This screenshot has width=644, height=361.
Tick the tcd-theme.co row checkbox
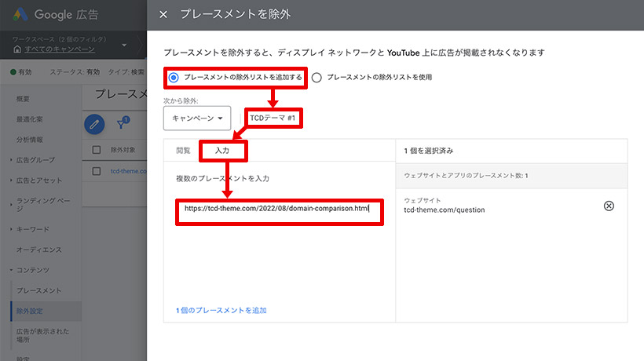click(97, 171)
